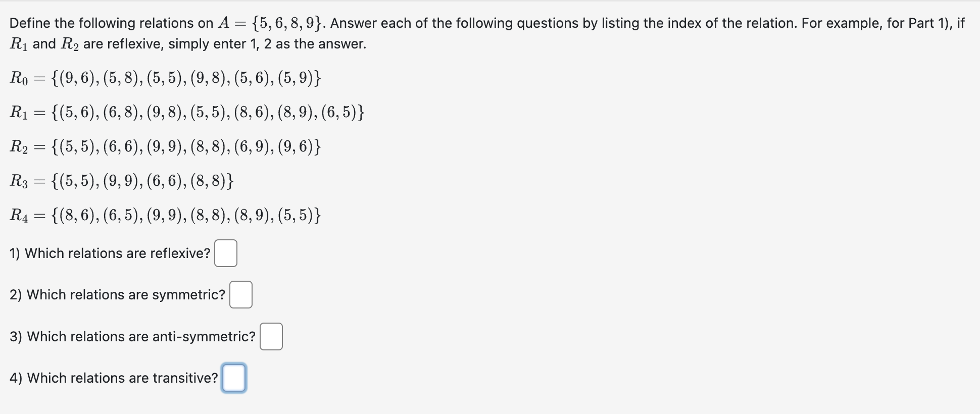Click the reflexive answer input box

[x=225, y=254]
